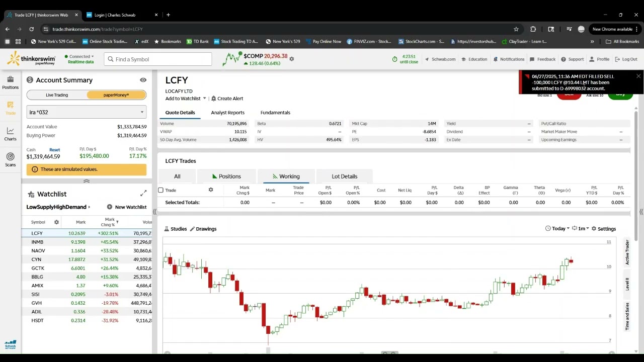The height and width of the screenshot is (362, 644).
Task: Open Education link
Action: click(x=473, y=59)
